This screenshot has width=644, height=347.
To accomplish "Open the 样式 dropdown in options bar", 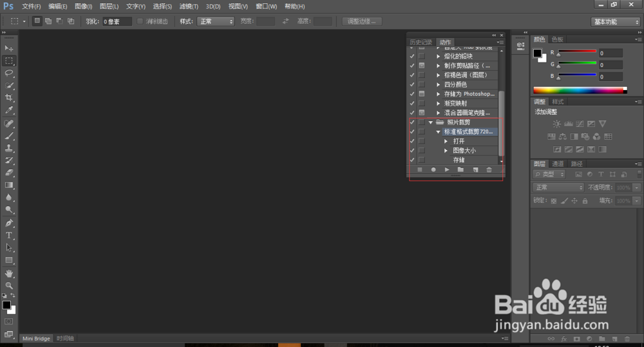I will tap(216, 21).
